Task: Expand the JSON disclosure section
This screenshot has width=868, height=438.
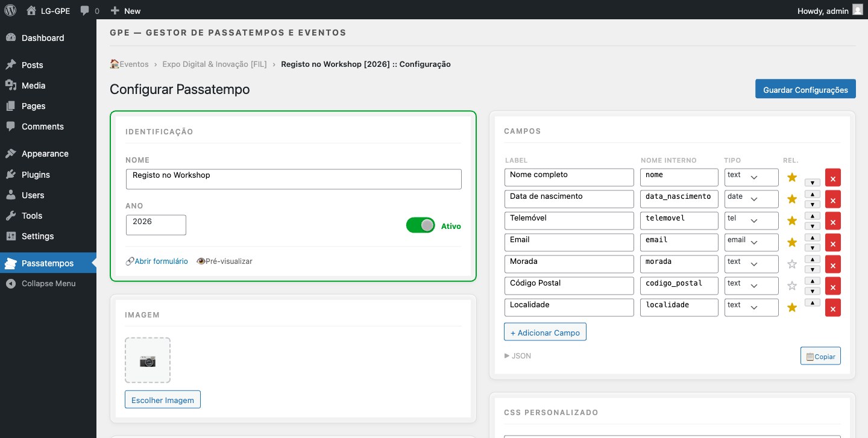Action: click(x=518, y=356)
